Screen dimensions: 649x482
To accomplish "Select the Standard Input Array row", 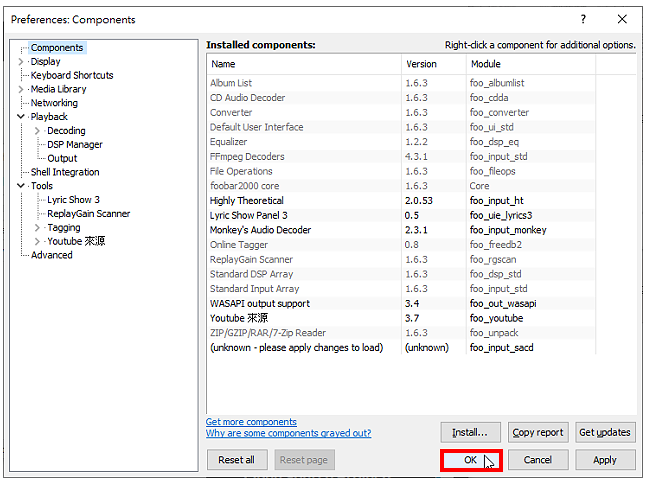I will tap(401, 289).
